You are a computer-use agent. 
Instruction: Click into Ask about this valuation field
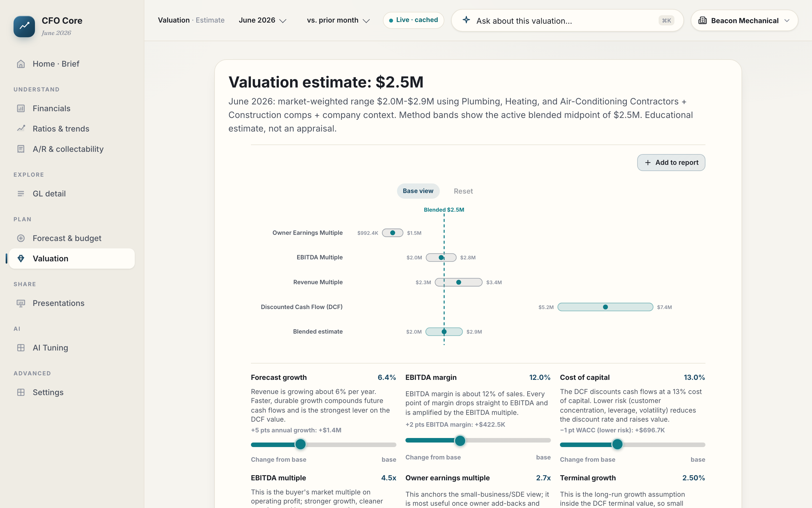click(x=567, y=21)
